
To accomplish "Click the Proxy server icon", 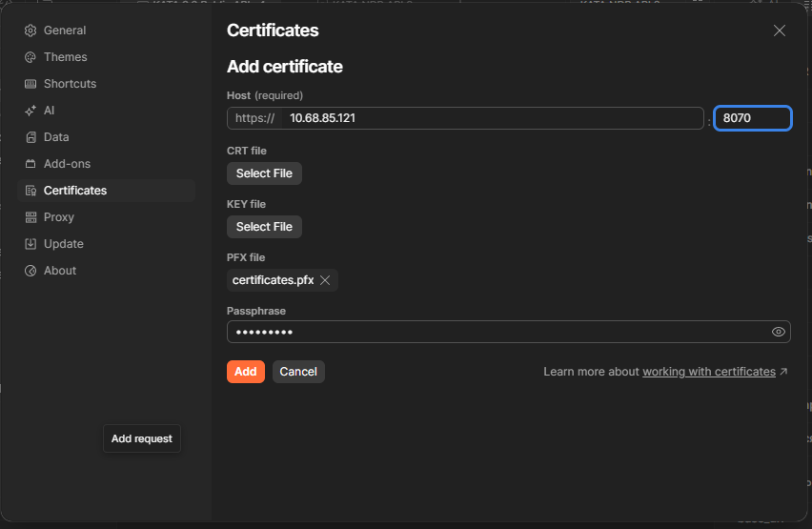I will pyautogui.click(x=30, y=217).
